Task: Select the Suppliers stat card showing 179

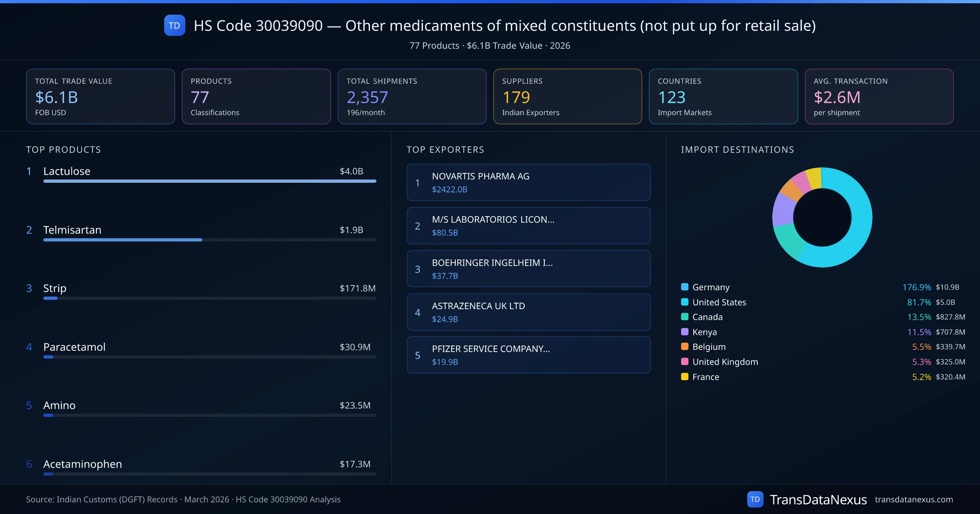Action: pos(568,96)
